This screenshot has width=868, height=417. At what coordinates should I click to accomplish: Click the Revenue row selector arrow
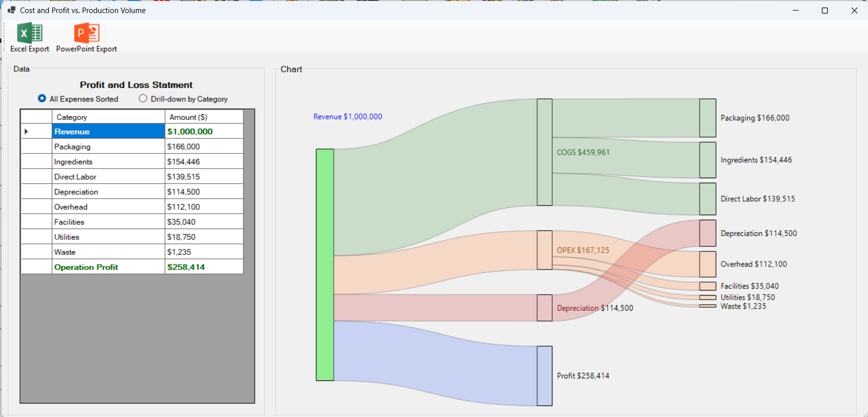[26, 131]
